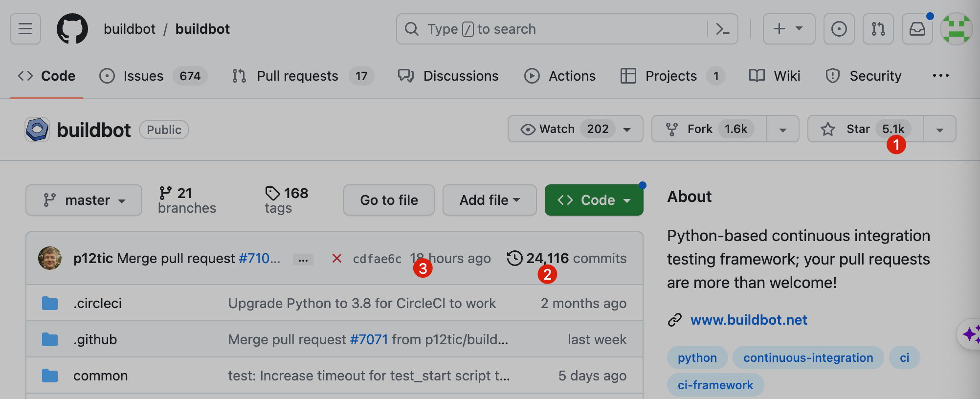980x399 pixels.
Task: Expand the green Code dropdown
Action: (x=594, y=200)
